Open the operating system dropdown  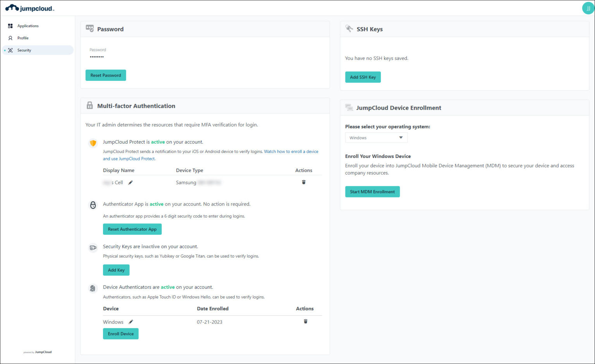pyautogui.click(x=376, y=137)
